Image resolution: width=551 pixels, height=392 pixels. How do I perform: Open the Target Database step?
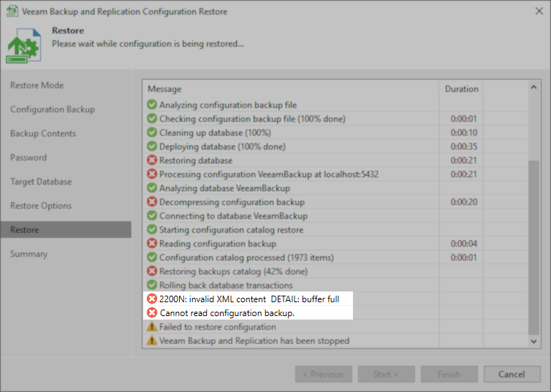41,182
